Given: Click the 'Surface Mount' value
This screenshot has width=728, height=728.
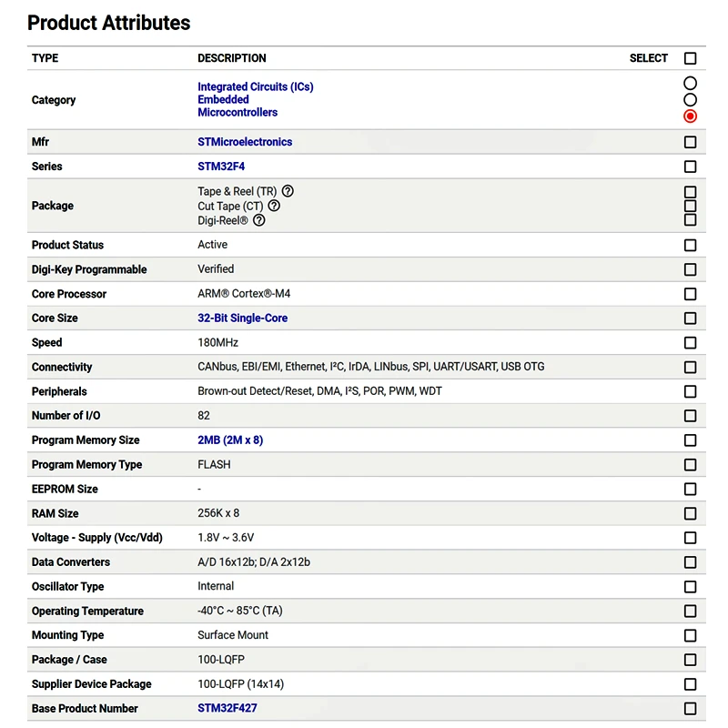Looking at the screenshot, I should pyautogui.click(x=233, y=634).
